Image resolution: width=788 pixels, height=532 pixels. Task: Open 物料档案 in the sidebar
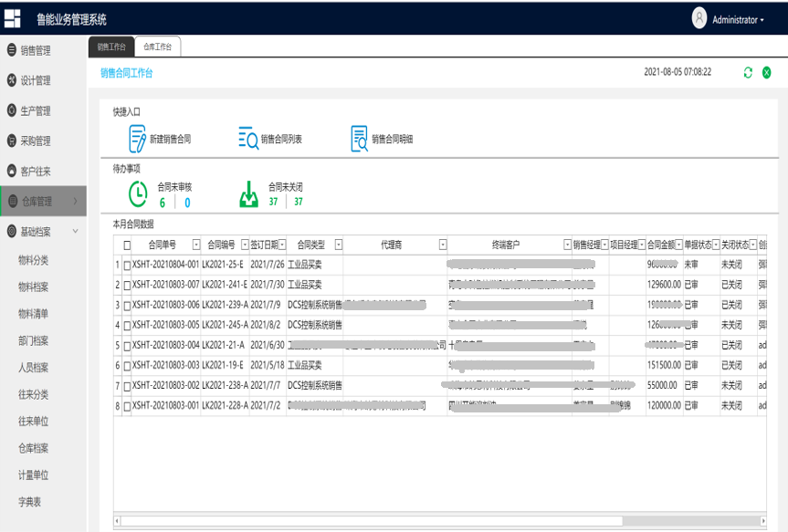tap(33, 287)
